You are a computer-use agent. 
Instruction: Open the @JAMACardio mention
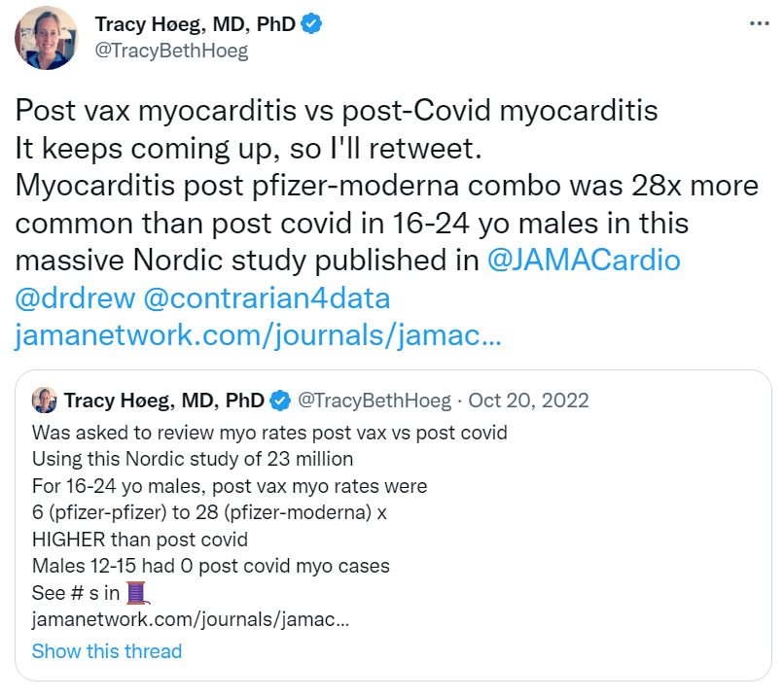click(584, 261)
